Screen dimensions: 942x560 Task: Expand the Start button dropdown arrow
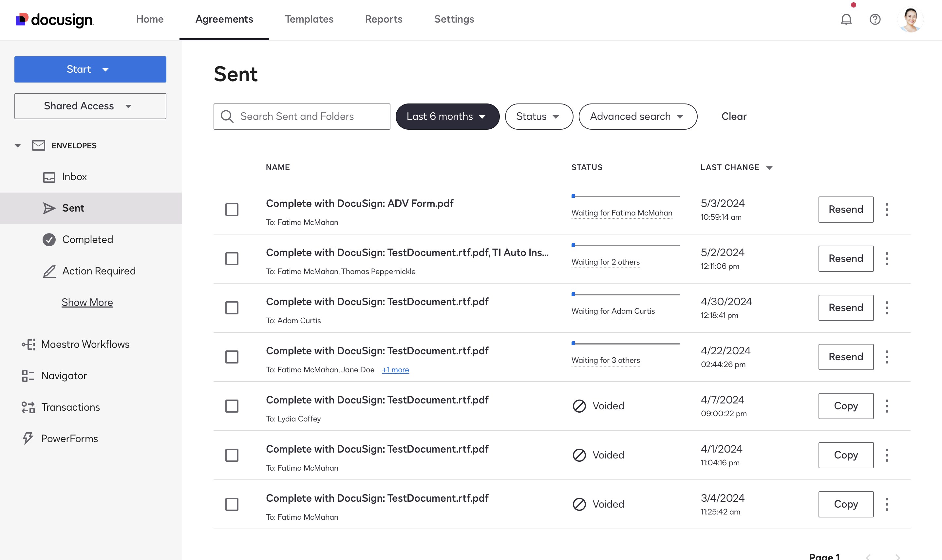106,69
